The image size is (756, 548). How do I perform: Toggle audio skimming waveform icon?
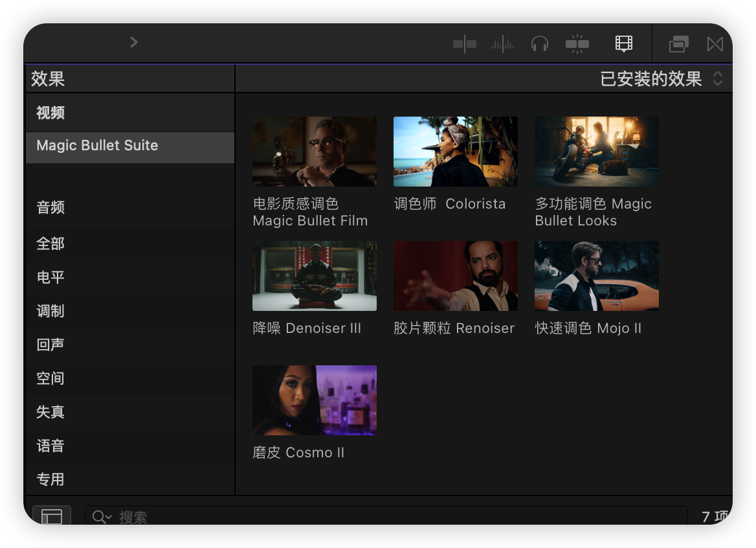point(502,44)
